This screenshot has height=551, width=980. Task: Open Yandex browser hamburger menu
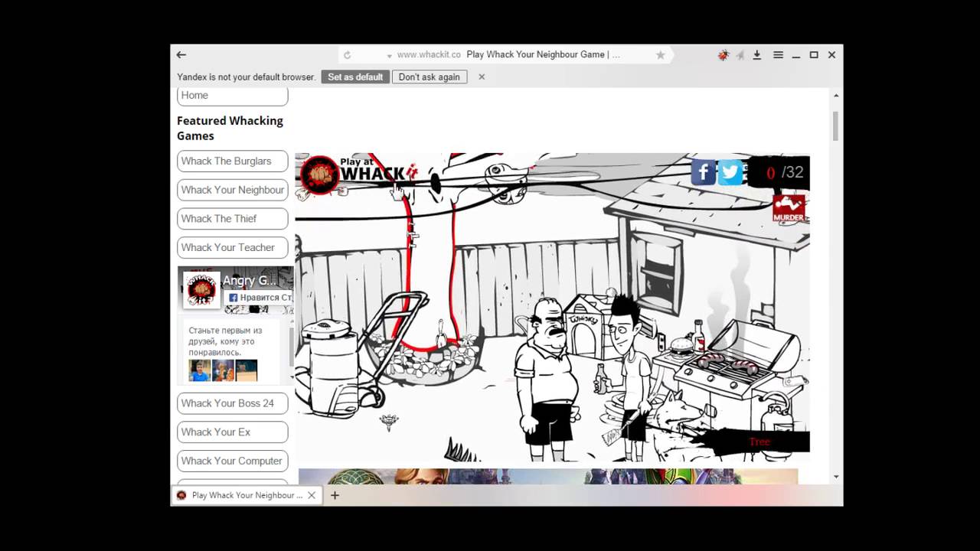(x=778, y=55)
